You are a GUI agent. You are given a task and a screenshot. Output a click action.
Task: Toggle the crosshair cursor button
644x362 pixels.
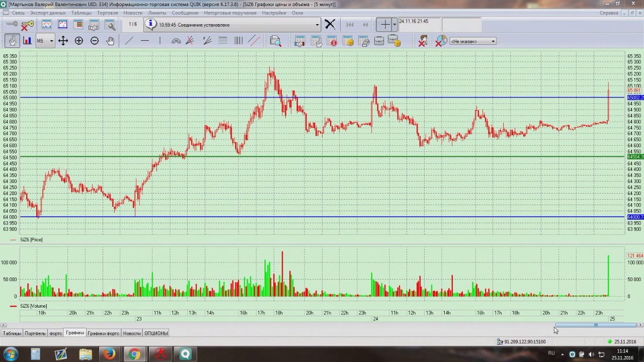tap(384, 24)
